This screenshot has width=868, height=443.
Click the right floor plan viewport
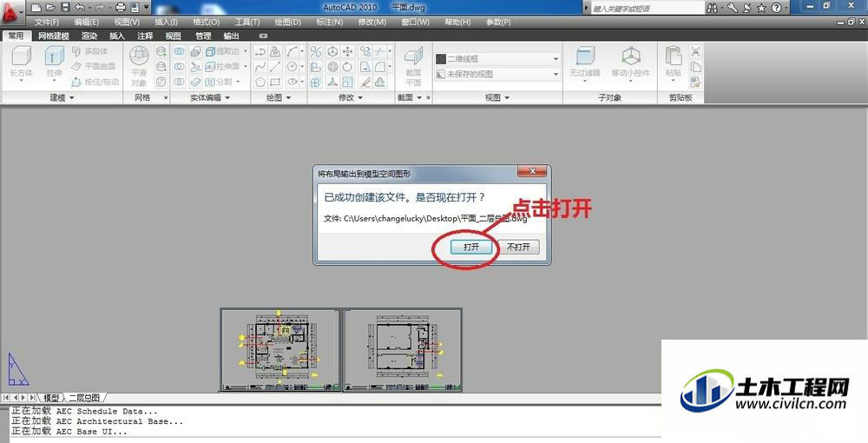tap(403, 350)
